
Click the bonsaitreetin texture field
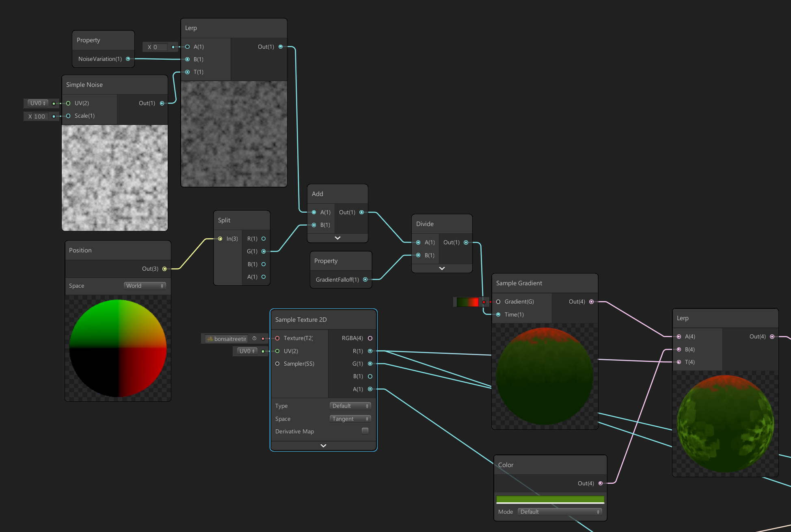pyautogui.click(x=227, y=338)
